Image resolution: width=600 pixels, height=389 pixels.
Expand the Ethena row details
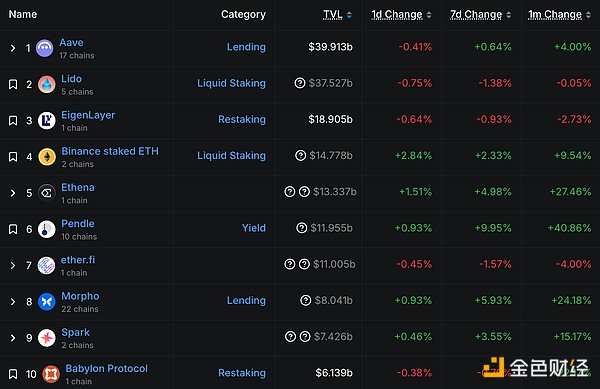(13, 193)
